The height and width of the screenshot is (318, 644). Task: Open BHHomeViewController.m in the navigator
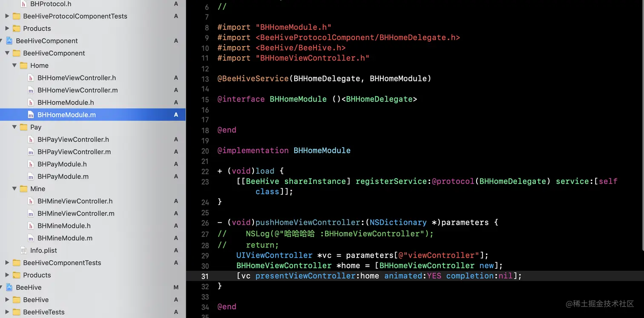(x=78, y=90)
